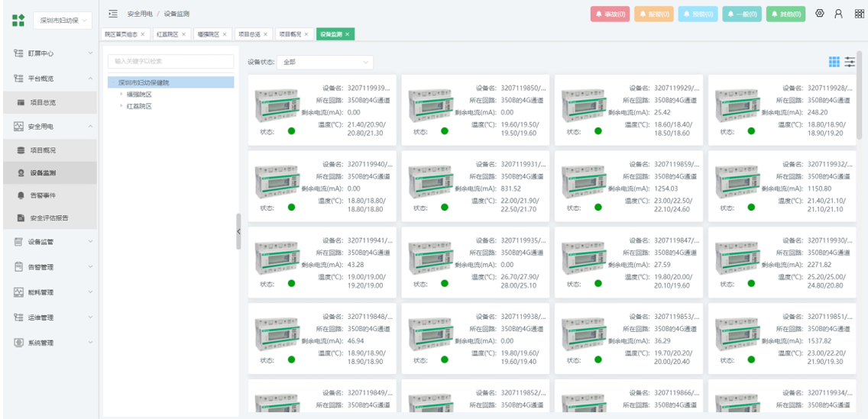This screenshot has height=419, width=868.
Task: Click the 2271.82 residual current value
Action: tap(821, 264)
